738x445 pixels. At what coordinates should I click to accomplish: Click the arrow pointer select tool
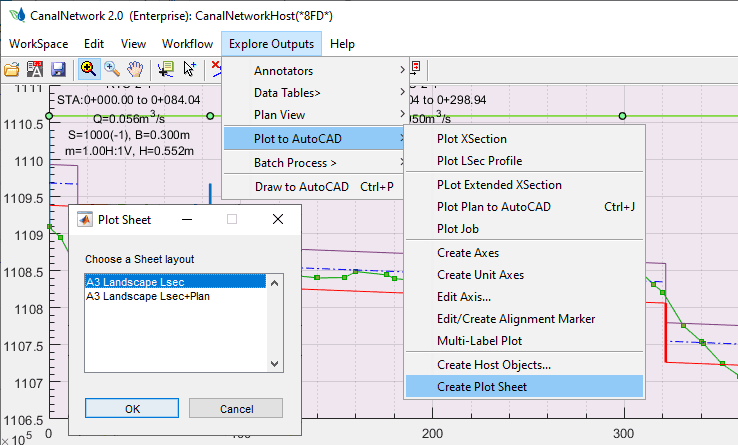click(189, 69)
